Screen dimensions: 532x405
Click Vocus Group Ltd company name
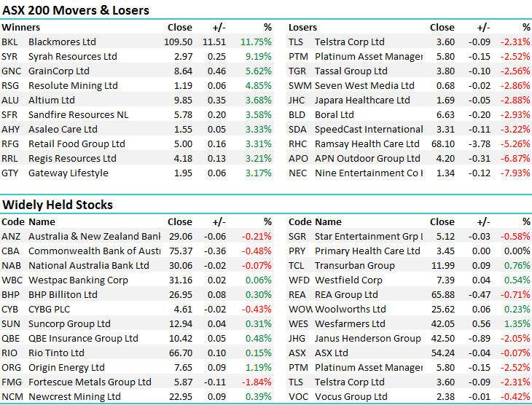[351, 397]
